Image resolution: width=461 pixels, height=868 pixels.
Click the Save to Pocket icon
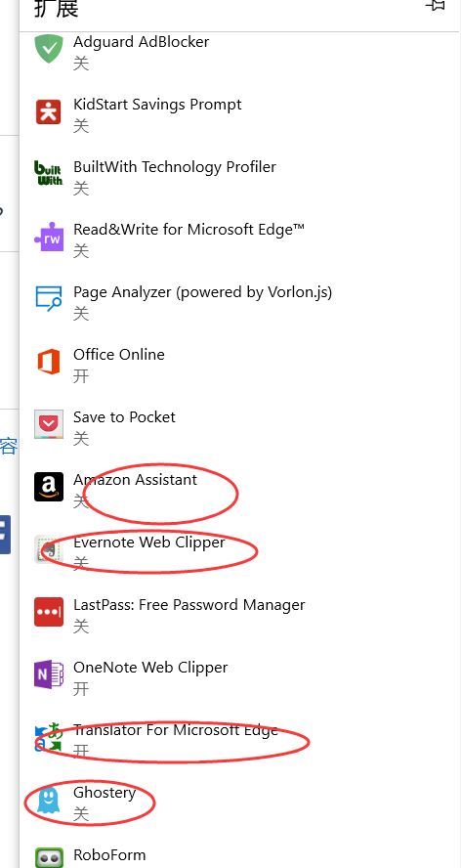pyautogui.click(x=49, y=424)
